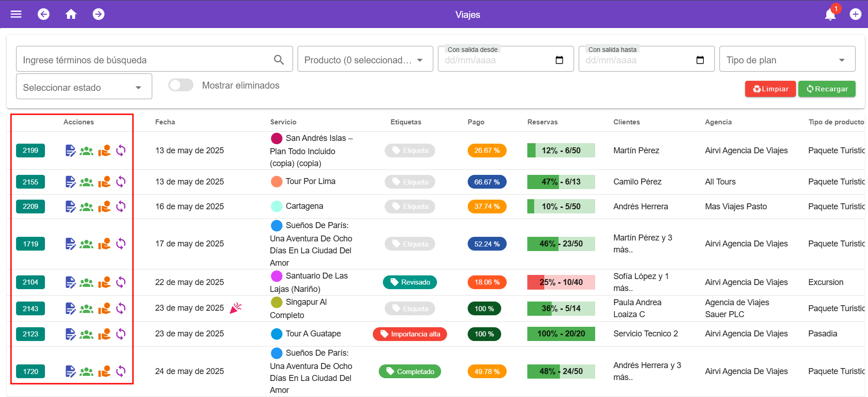
Task: Open the Con salida desde calendar picker
Action: tap(559, 60)
